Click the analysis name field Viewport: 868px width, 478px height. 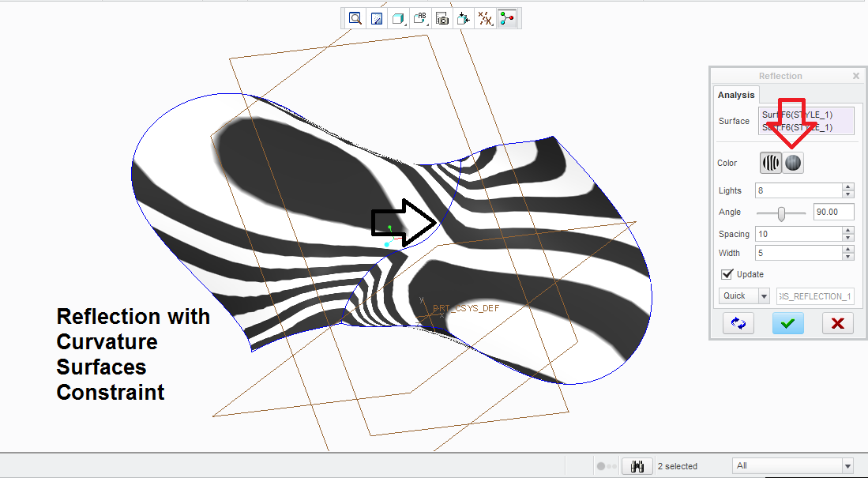coord(815,296)
